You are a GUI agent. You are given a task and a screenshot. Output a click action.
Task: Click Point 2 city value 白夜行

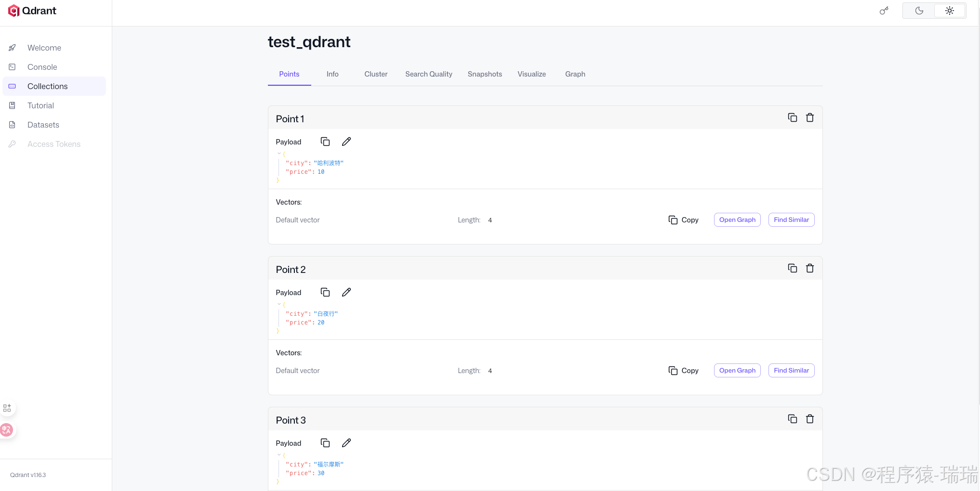326,314
